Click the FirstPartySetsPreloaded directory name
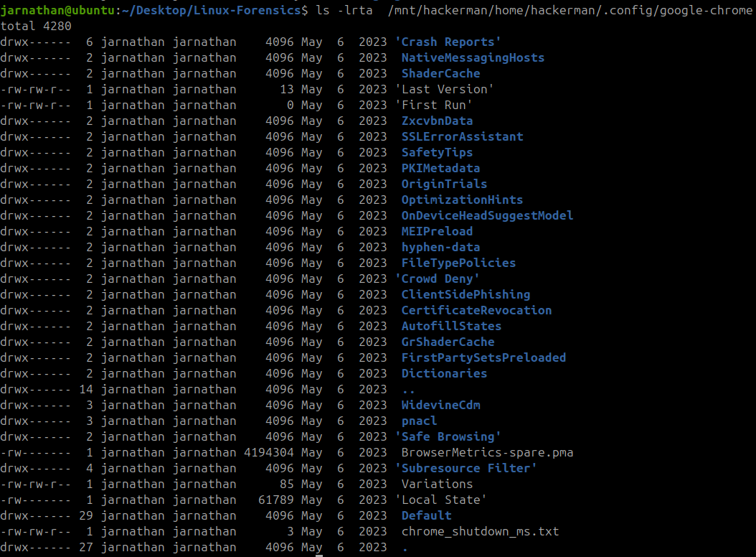 pos(483,357)
